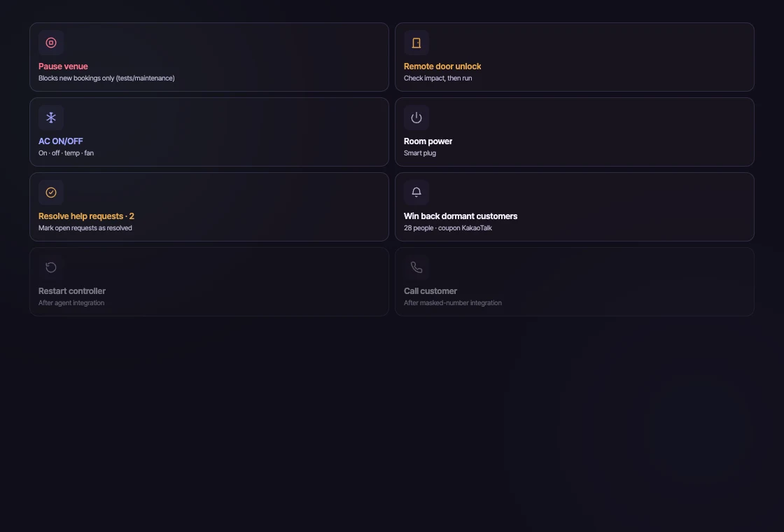The width and height of the screenshot is (784, 532).
Task: Select Resolve help requests · 2
Action: click(x=209, y=207)
